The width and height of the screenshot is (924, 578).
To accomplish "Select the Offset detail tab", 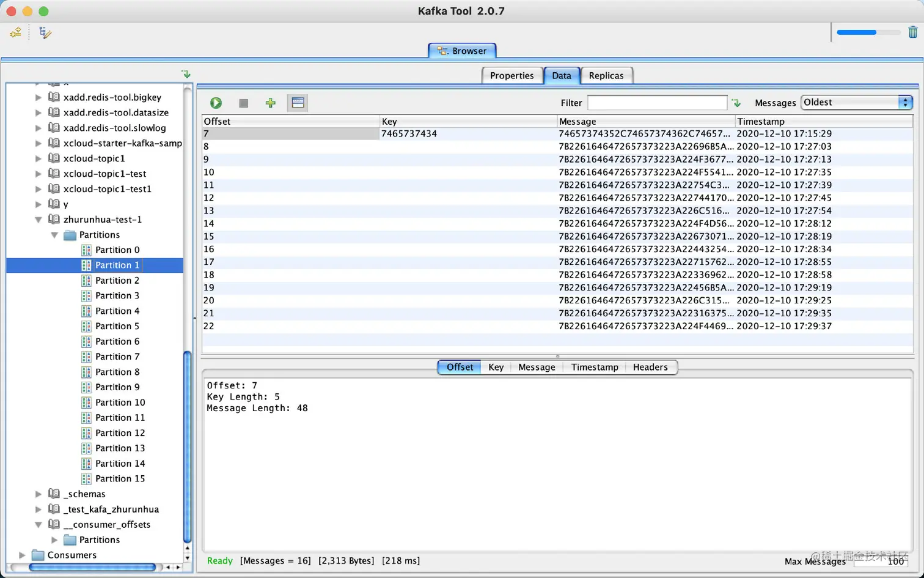I will [460, 367].
